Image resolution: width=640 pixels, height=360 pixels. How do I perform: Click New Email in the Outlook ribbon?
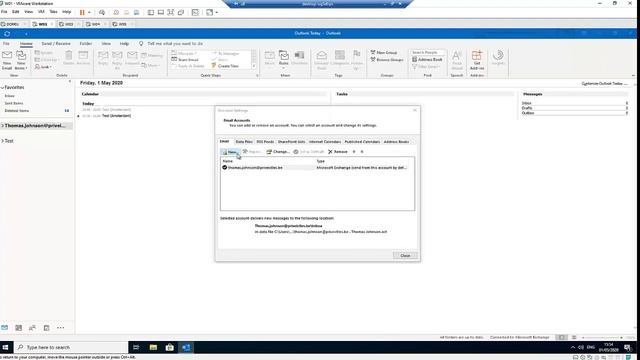7,60
